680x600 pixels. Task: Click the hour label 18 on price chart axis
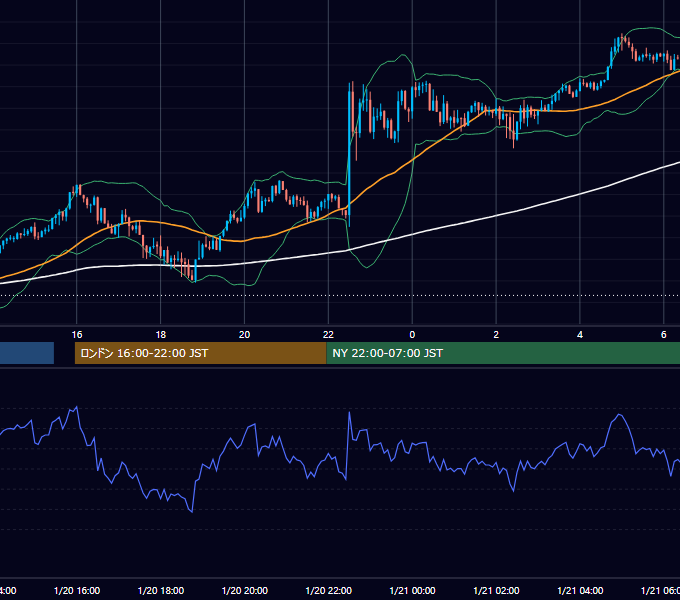coord(161,335)
